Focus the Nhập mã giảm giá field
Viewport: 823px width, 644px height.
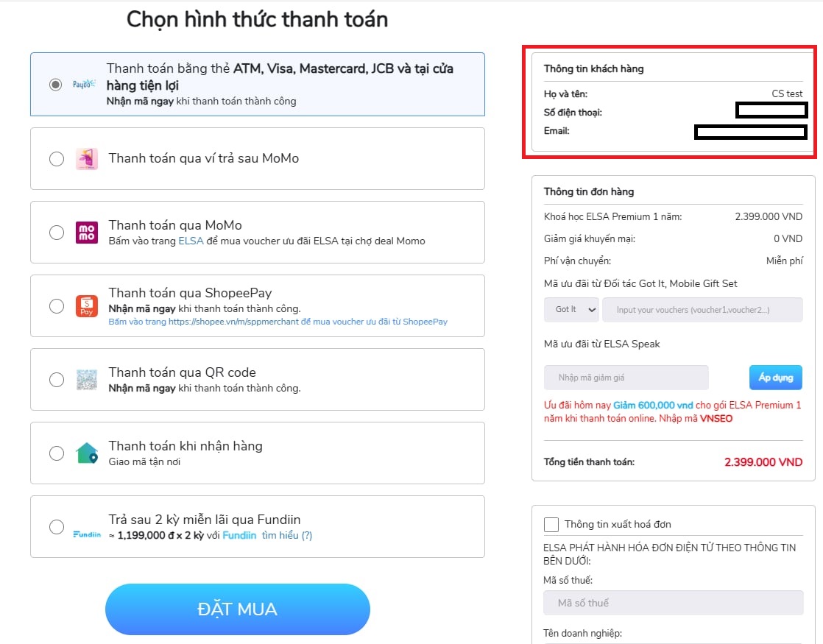(x=626, y=378)
